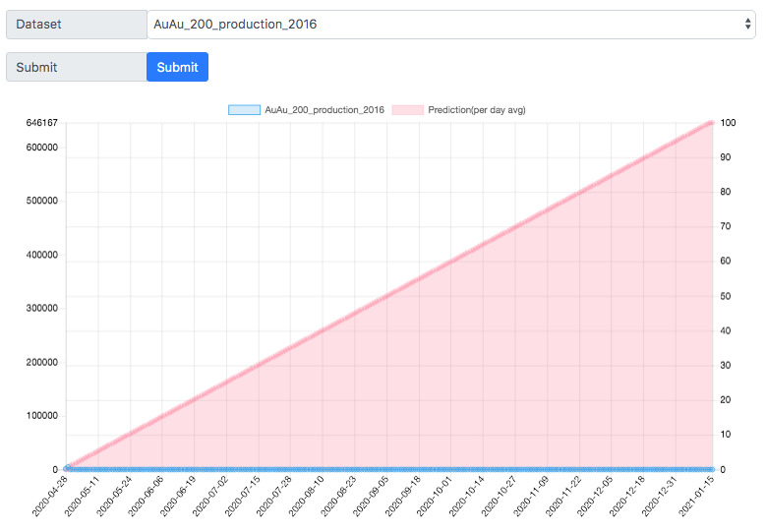Open the Dataset dropdown menu

tap(451, 25)
